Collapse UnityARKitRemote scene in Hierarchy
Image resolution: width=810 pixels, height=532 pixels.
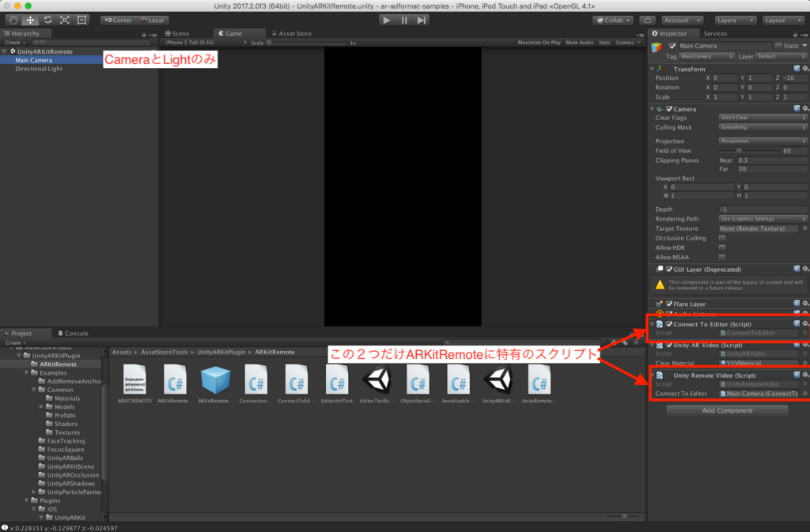coord(5,51)
